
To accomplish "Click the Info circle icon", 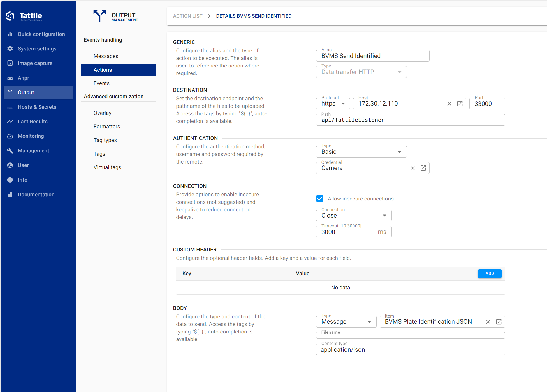I will click(x=10, y=180).
